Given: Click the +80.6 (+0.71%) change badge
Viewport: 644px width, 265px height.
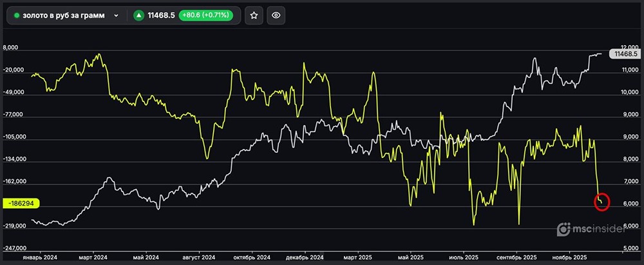Looking at the screenshot, I should [207, 15].
